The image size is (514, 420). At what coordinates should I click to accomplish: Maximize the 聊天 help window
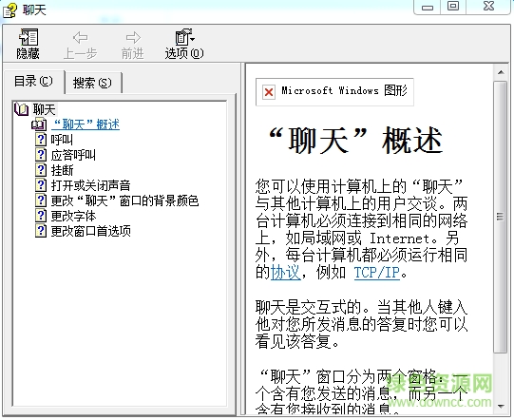click(x=453, y=7)
